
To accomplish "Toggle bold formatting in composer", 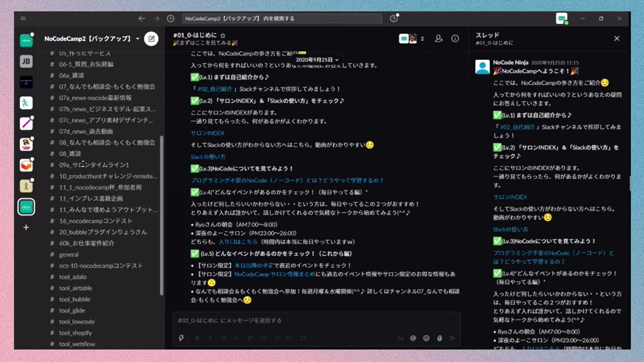I will click(x=197, y=338).
